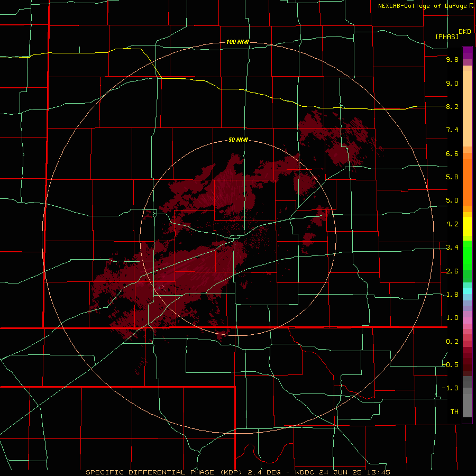Click the SPECIFIC DIFFERENTIAL PHASE (KDP) caption
The height and width of the screenshot is (476, 476).
tap(163, 472)
